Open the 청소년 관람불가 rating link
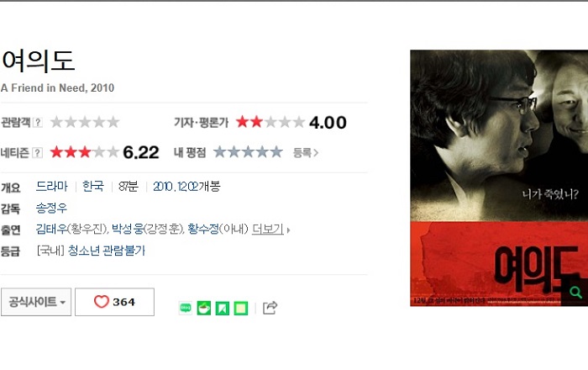Image resolution: width=588 pixels, height=370 pixels. coord(106,251)
